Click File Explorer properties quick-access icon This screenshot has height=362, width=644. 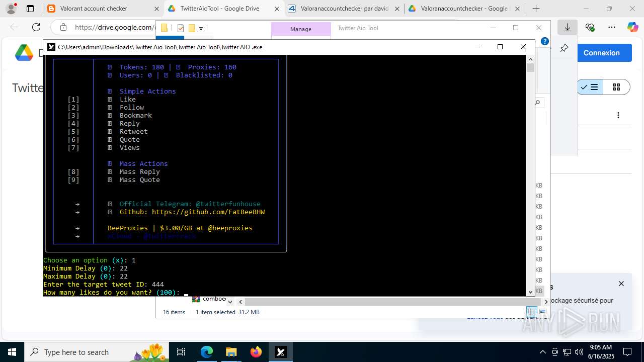click(181, 28)
